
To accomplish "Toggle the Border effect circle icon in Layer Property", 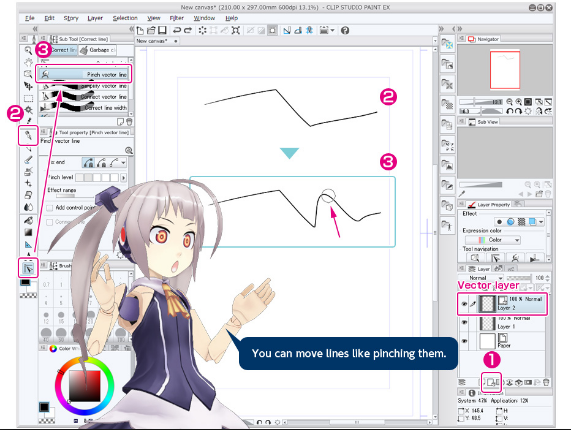I will 499,221.
